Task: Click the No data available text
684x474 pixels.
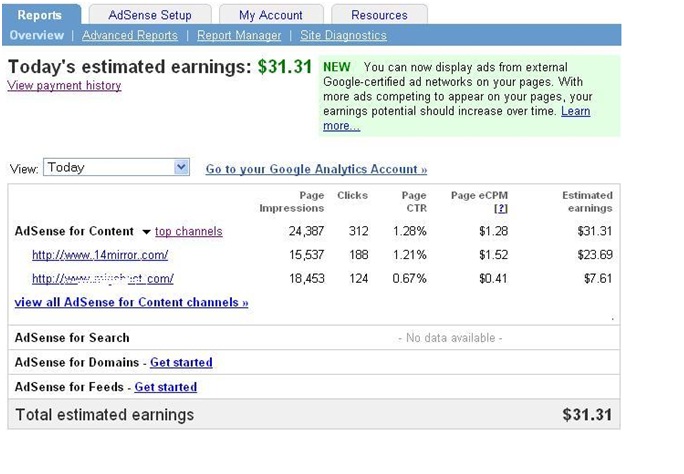Action: [x=450, y=338]
